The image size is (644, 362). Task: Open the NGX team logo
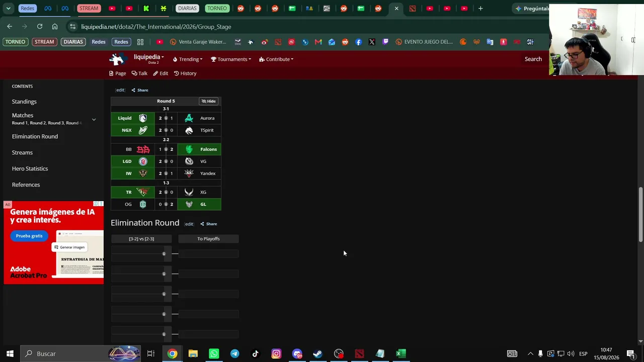click(143, 130)
